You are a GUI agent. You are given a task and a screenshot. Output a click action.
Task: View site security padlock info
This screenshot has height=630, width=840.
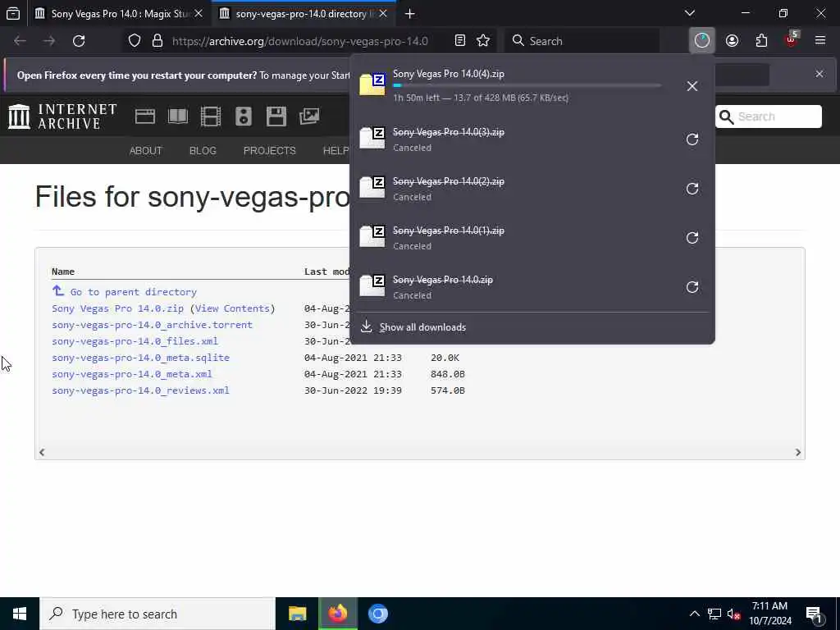click(x=157, y=41)
